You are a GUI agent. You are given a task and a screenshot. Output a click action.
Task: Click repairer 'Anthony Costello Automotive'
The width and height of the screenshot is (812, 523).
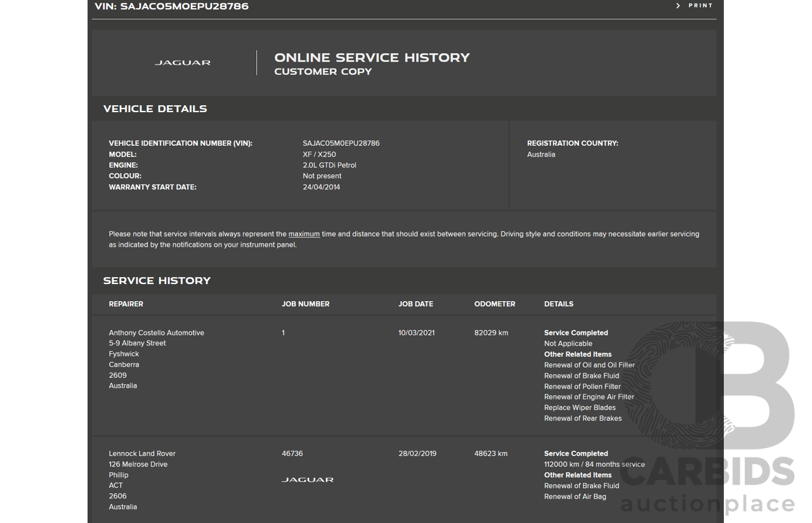[156, 333]
